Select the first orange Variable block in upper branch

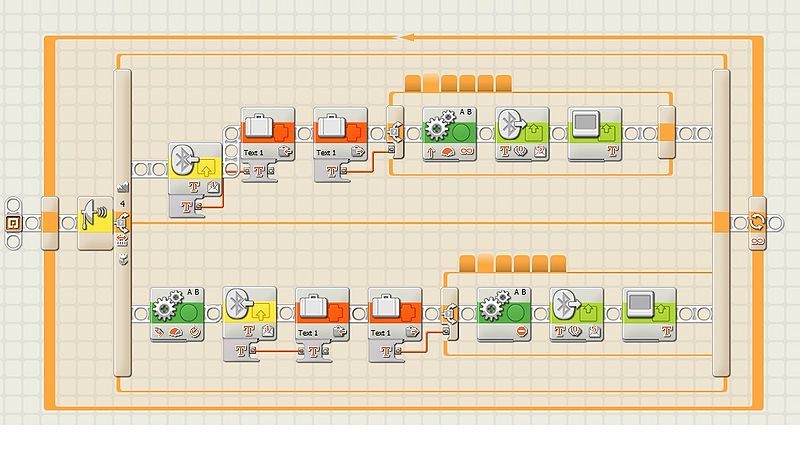(267, 131)
